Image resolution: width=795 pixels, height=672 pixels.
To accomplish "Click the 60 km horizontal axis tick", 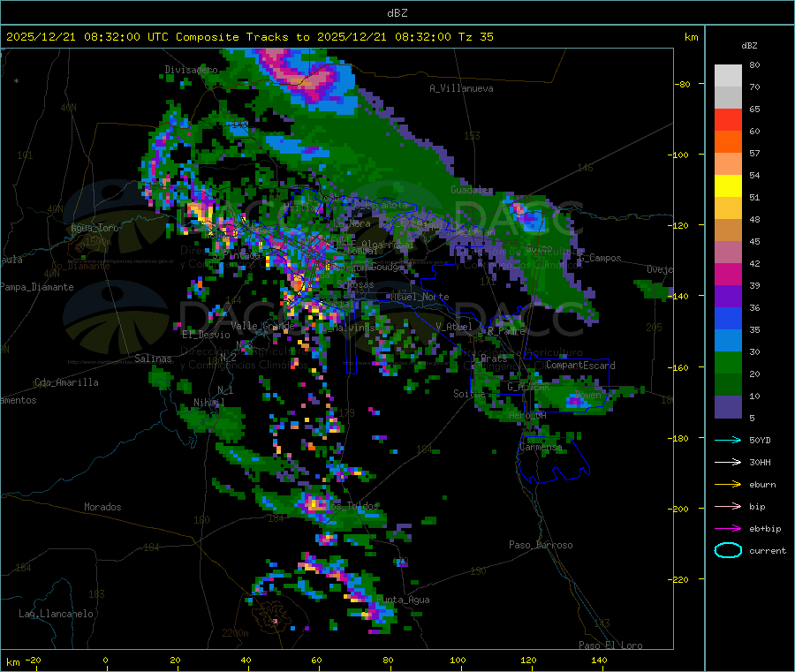I will 316,660.
